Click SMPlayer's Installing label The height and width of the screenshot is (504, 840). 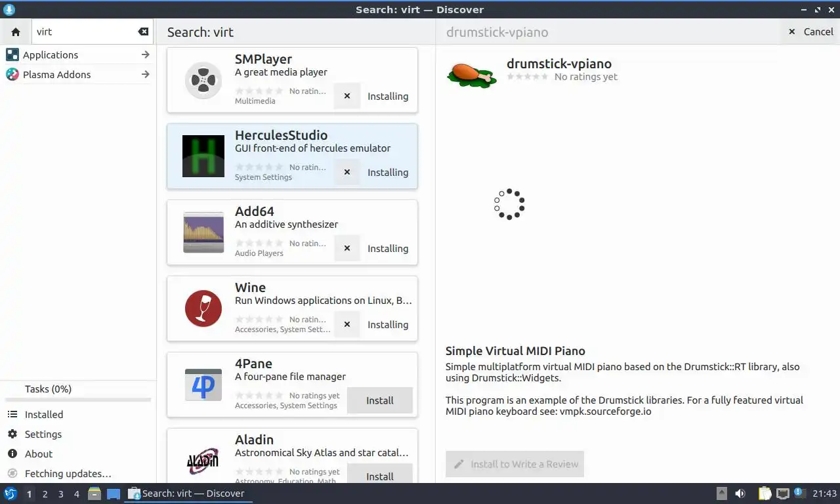(x=388, y=96)
